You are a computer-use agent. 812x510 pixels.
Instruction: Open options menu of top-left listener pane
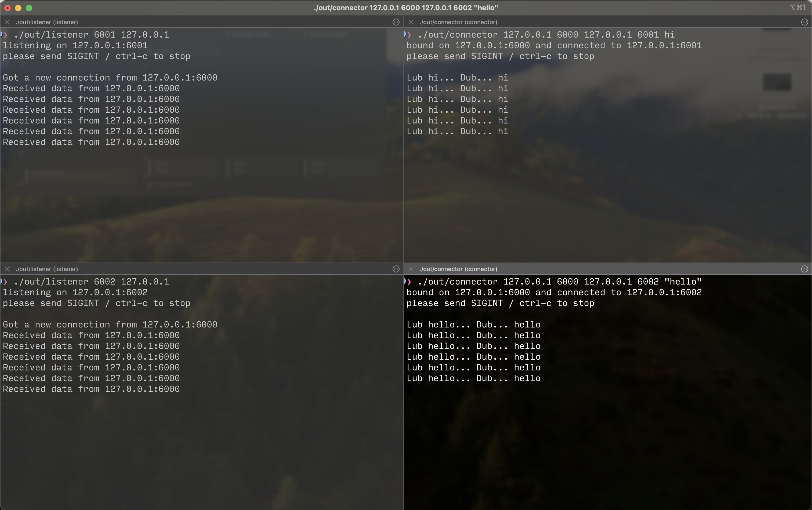point(396,22)
